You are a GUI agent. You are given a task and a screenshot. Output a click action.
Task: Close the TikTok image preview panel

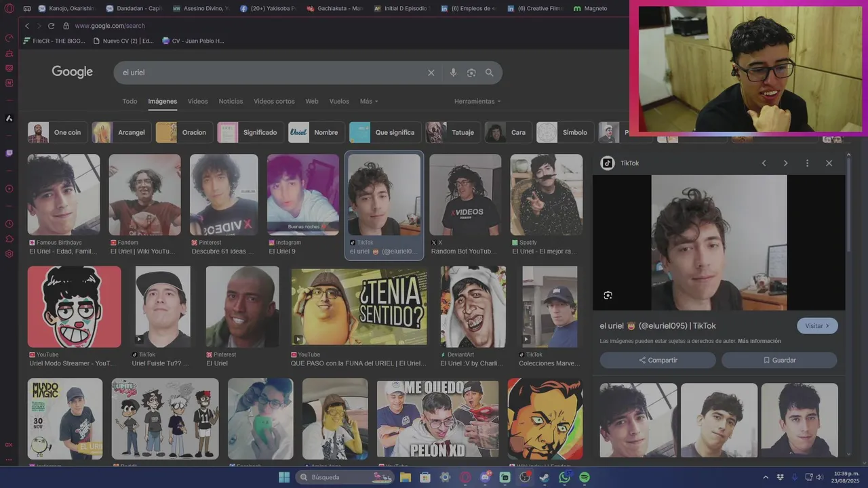(829, 163)
